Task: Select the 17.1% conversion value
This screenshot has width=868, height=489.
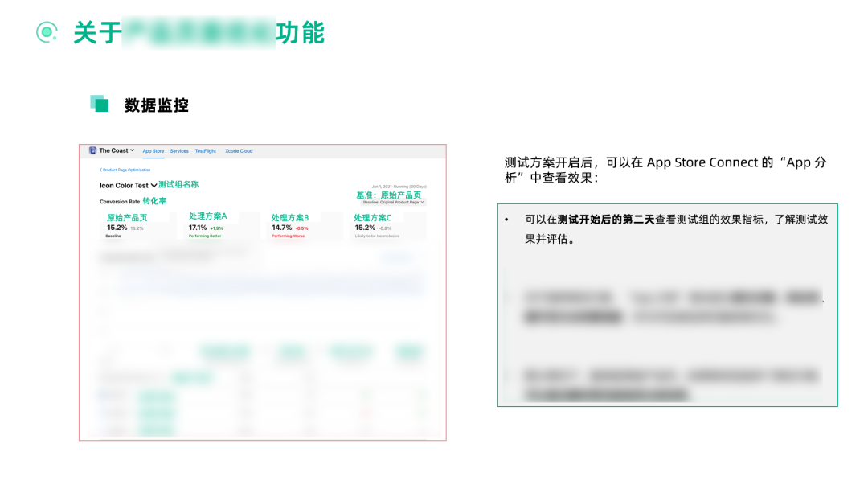Action: click(198, 228)
